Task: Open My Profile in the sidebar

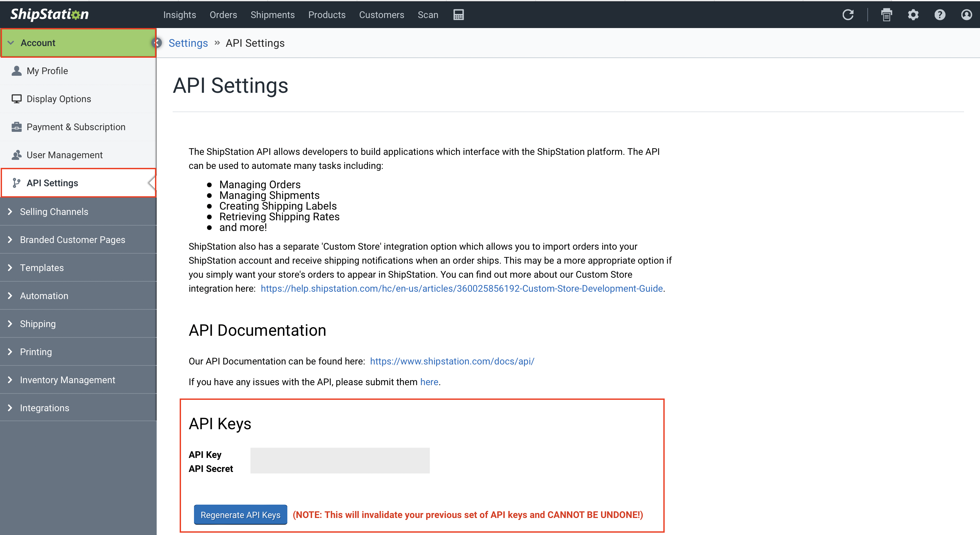Action: pos(47,71)
